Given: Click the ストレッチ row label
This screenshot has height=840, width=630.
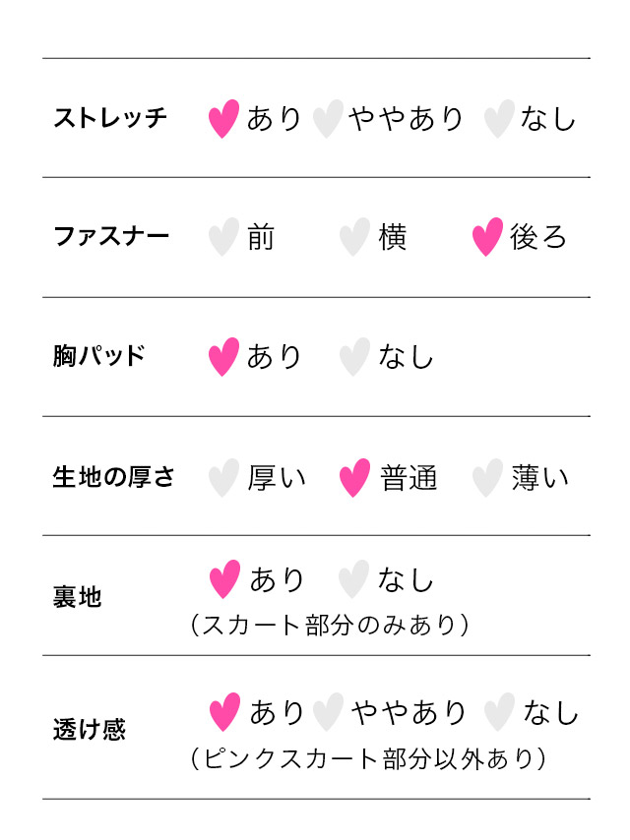Looking at the screenshot, I should (110, 117).
